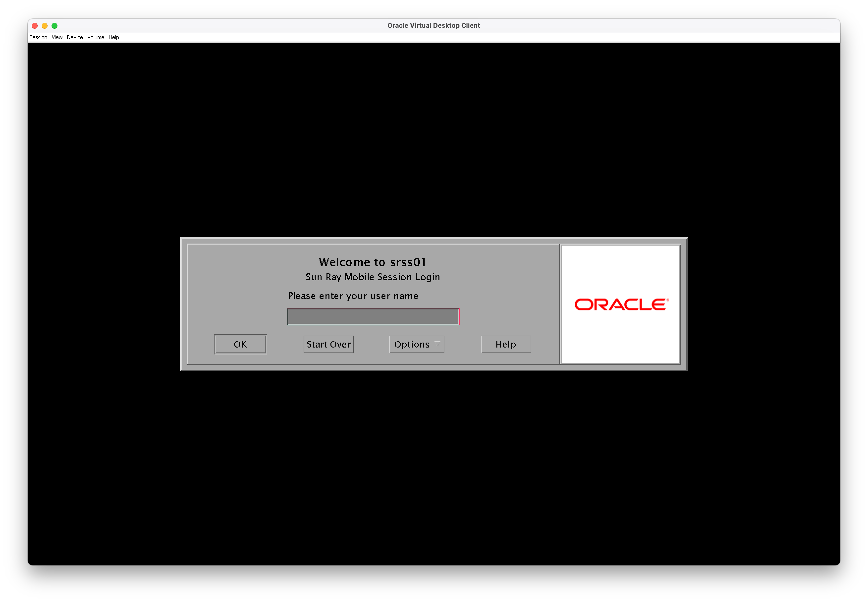Click the 'Welcome to srss01' heading

tap(373, 262)
